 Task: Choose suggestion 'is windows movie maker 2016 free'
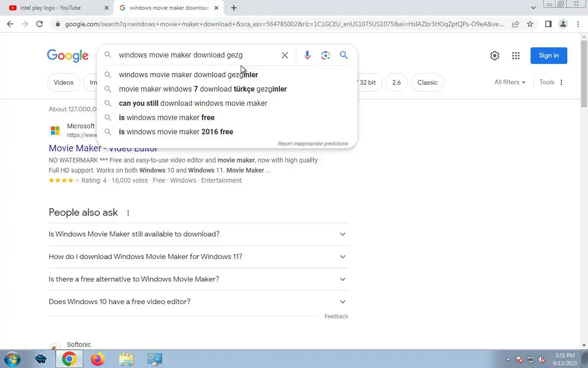227,132
